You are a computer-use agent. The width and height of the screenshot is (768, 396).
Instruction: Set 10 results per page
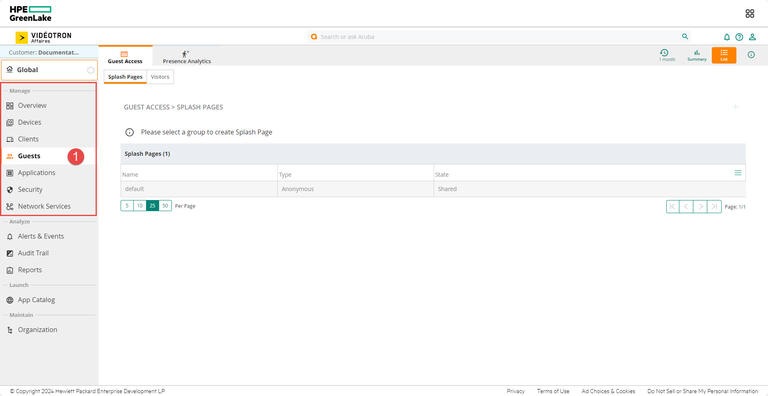tap(140, 206)
